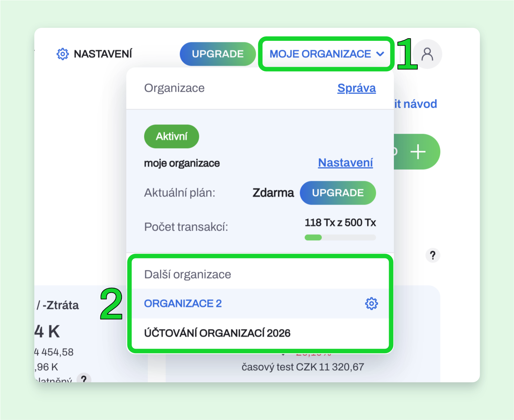
Task: Click the 118 Tx z 500 Tx text
Action: pyautogui.click(x=340, y=222)
